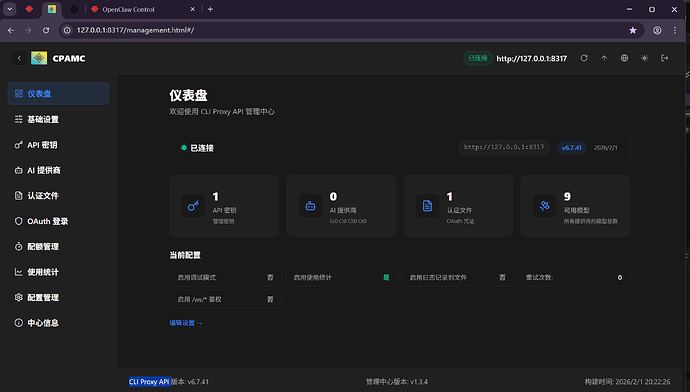
Task: Go back using browser back arrow
Action: tap(11, 30)
